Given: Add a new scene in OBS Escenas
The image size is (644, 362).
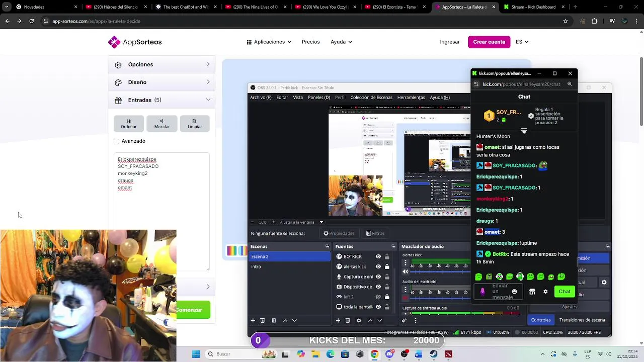Looking at the screenshot, I should point(253,320).
